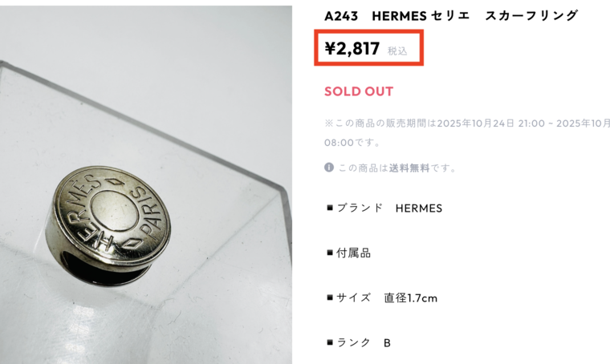Click the size text 直径1.7cm
Screen dimensions: 610x364
coord(410,298)
